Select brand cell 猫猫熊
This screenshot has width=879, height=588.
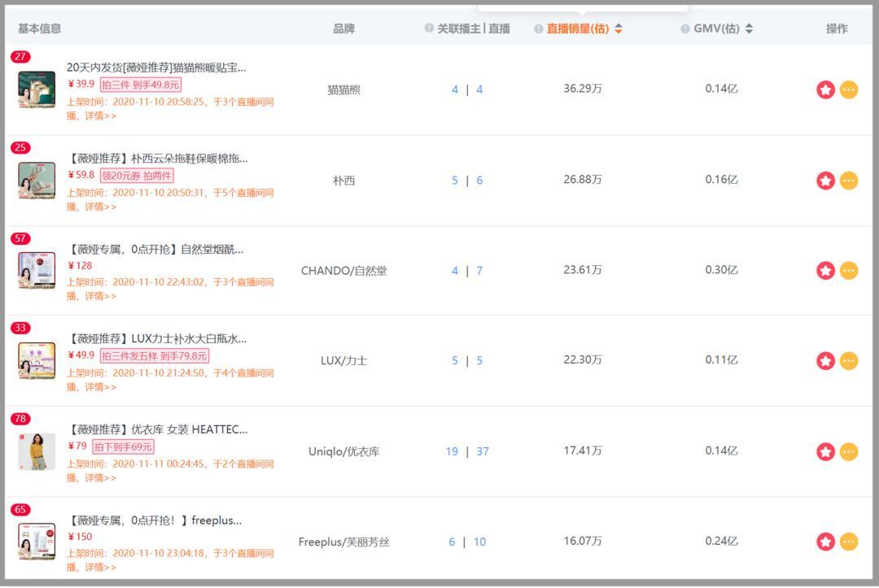click(343, 89)
